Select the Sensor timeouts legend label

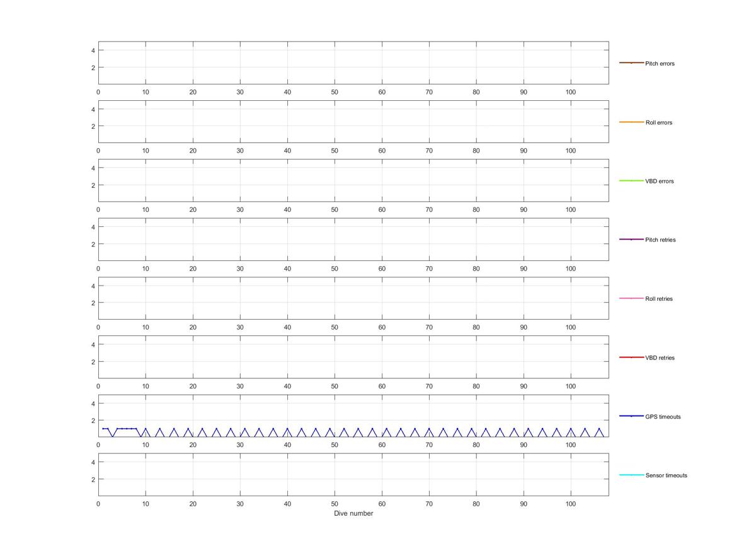coord(666,475)
